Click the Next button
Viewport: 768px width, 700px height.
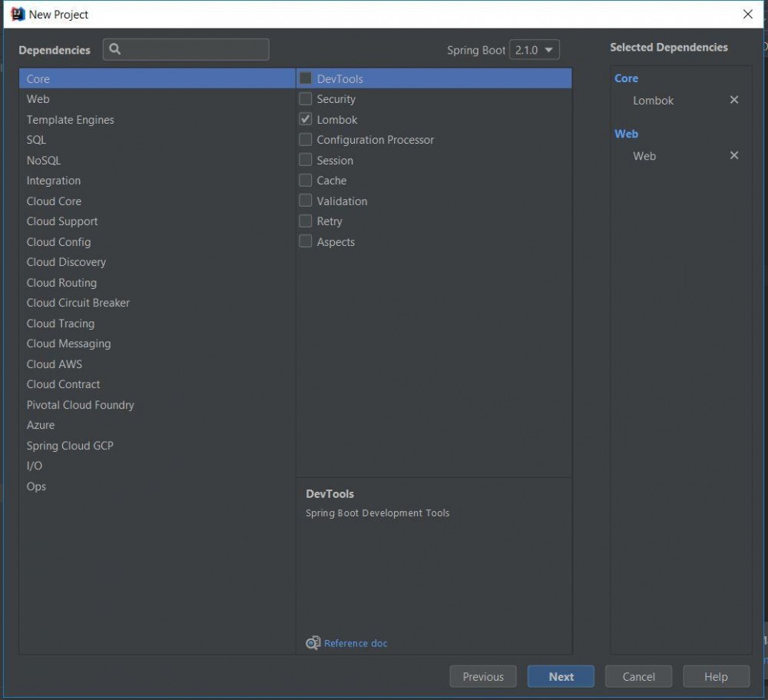coord(561,676)
